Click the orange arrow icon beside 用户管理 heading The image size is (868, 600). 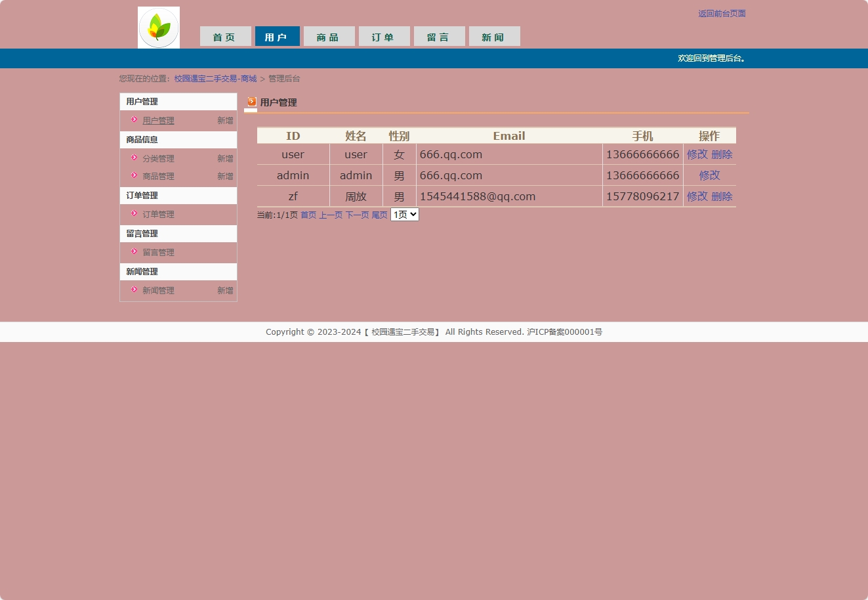[252, 102]
